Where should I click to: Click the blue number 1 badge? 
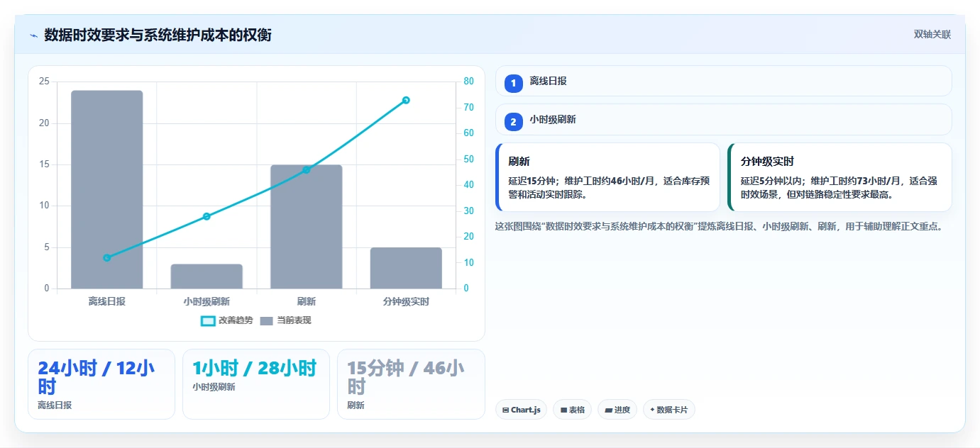514,83
